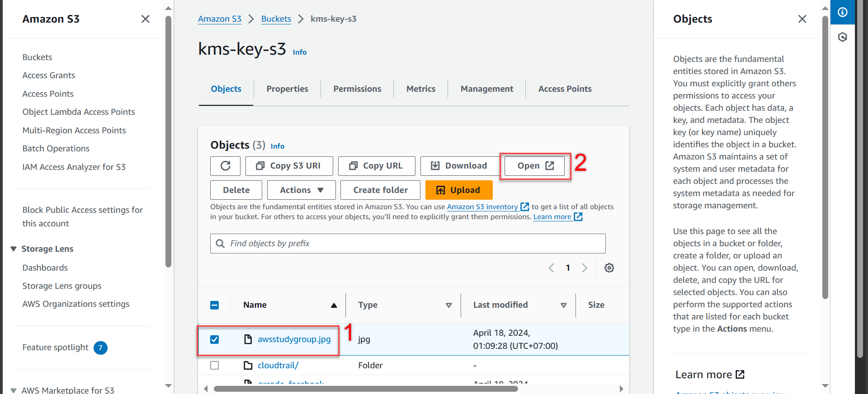Viewport: 868px width, 394px height.
Task: Click Info link next to bucket name
Action: [x=300, y=52]
